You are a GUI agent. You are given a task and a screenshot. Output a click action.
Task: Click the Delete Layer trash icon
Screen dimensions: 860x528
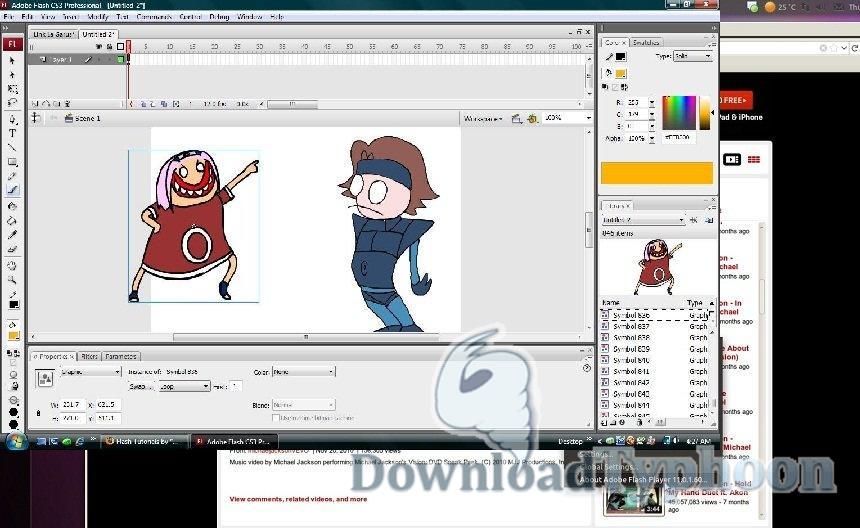68,104
